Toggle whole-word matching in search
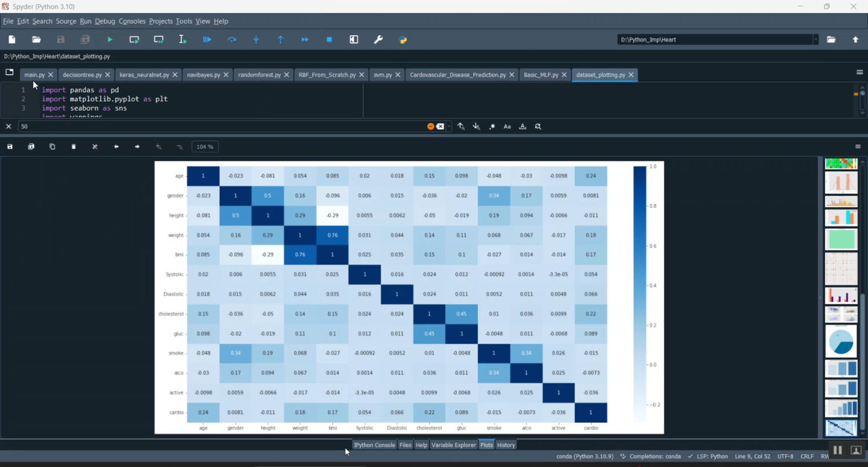The width and height of the screenshot is (868, 467). pyautogui.click(x=523, y=126)
